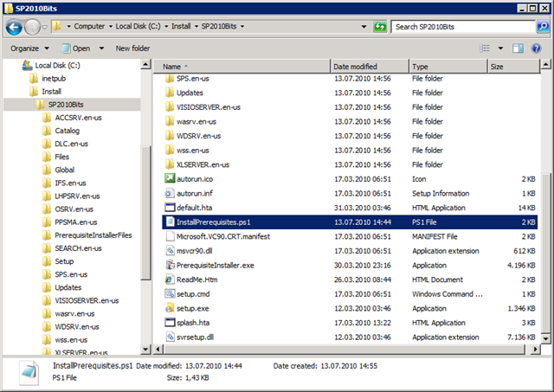The height and width of the screenshot is (392, 554).
Task: Go back with the Back arrow button
Action: [x=14, y=27]
